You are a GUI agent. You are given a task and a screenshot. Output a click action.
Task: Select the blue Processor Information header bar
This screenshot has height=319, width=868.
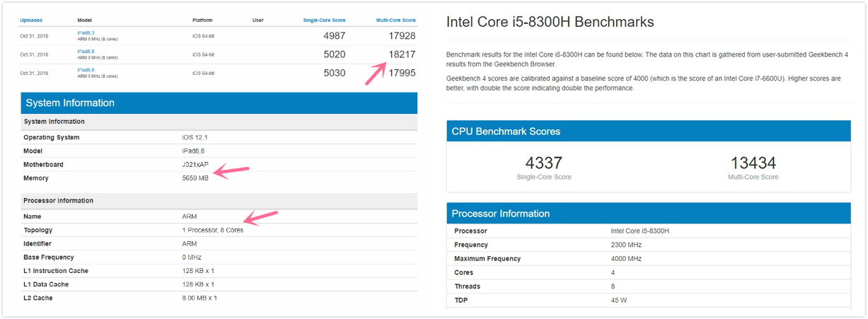648,214
